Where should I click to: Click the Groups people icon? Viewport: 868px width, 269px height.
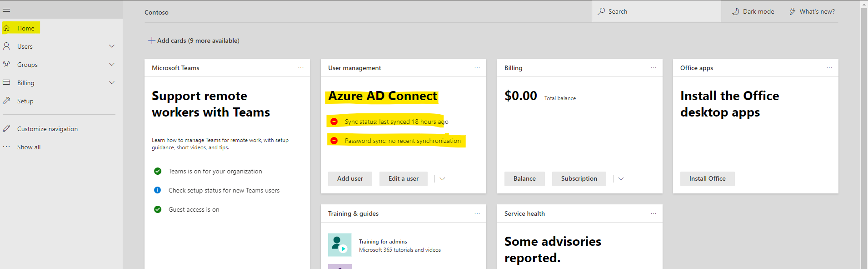pyautogui.click(x=6, y=65)
